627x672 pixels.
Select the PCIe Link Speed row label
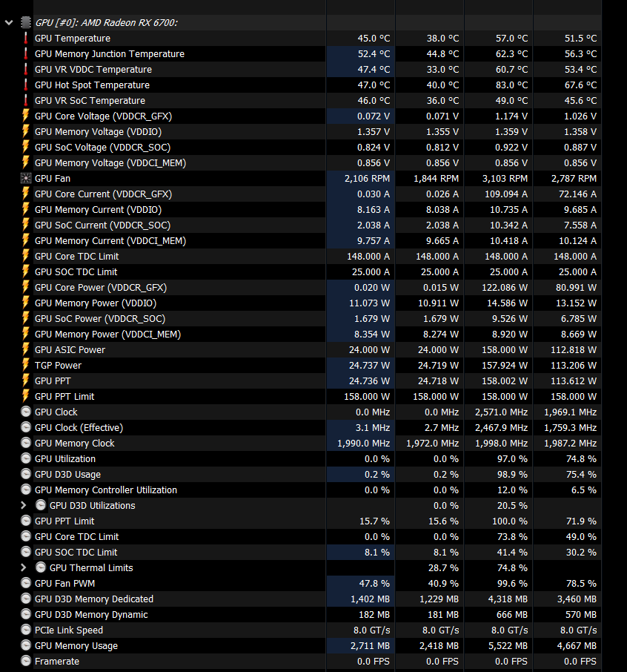68,630
